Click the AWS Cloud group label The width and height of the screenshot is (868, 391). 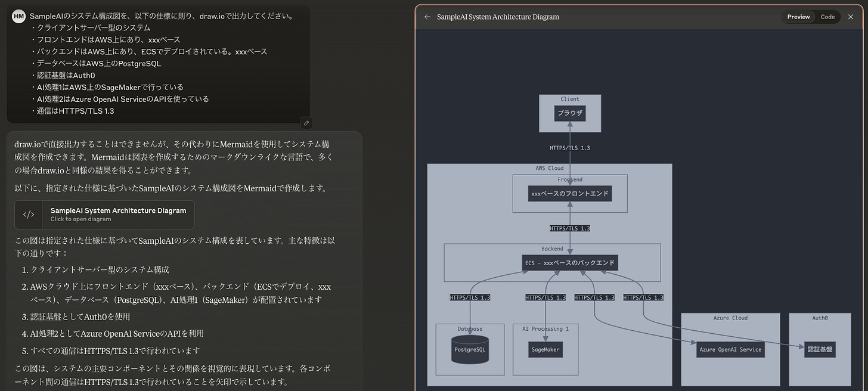[550, 169]
